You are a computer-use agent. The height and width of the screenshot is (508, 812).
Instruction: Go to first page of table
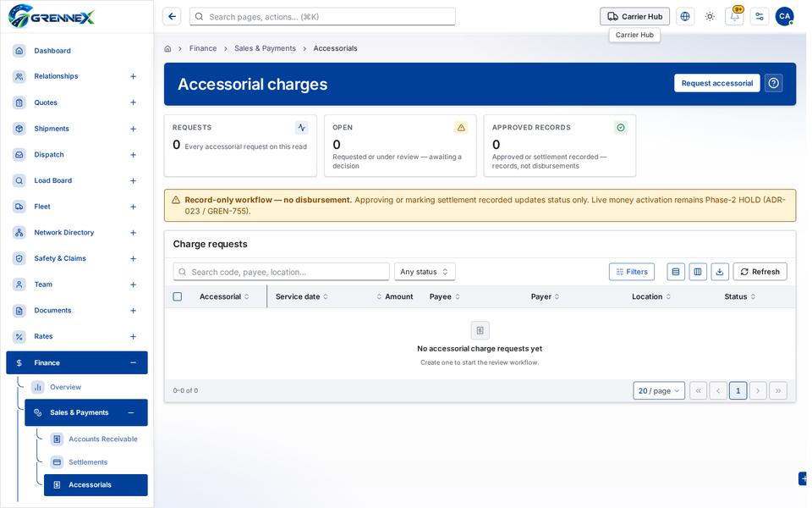(698, 391)
